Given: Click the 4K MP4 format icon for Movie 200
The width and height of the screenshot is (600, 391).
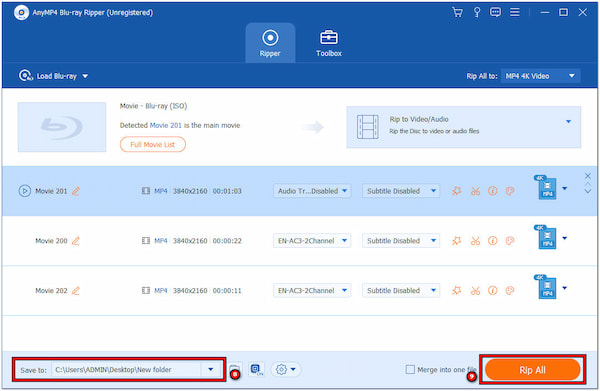Looking at the screenshot, I should [x=545, y=237].
